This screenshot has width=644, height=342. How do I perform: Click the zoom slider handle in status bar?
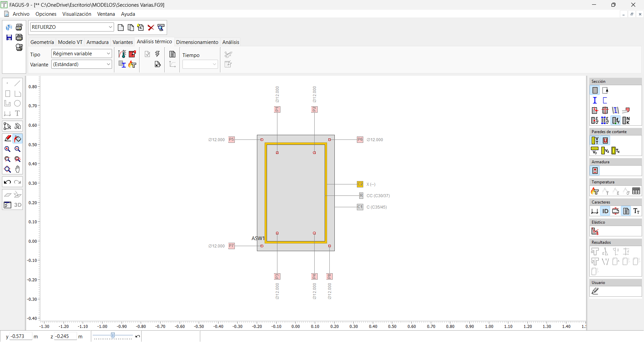pyautogui.click(x=113, y=336)
